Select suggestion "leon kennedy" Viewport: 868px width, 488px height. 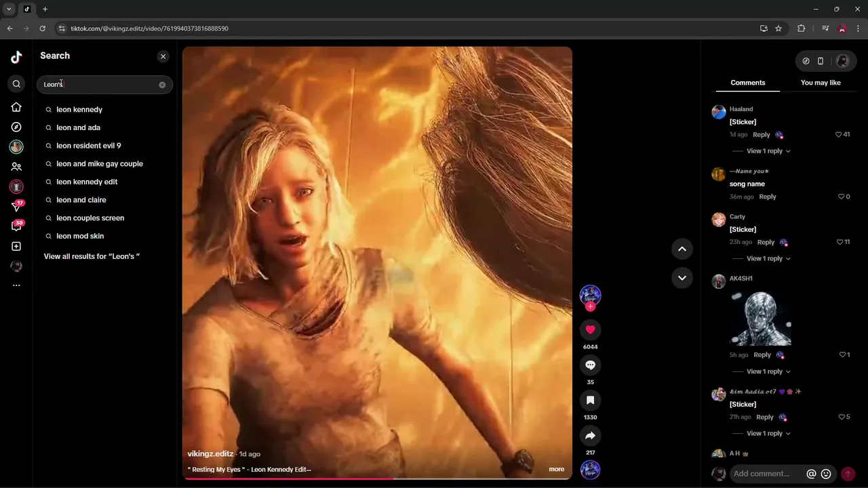coord(79,109)
